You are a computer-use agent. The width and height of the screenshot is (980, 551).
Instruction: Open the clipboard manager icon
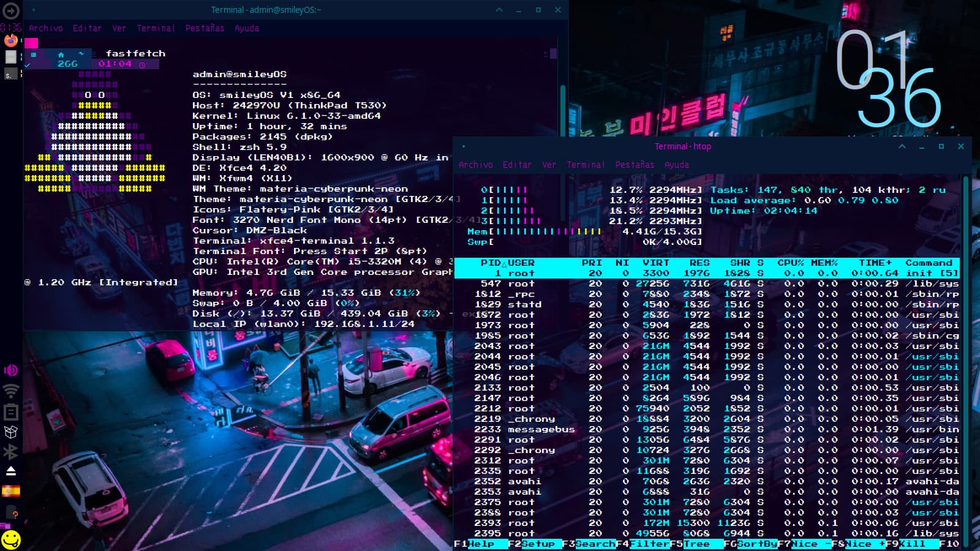(11, 411)
